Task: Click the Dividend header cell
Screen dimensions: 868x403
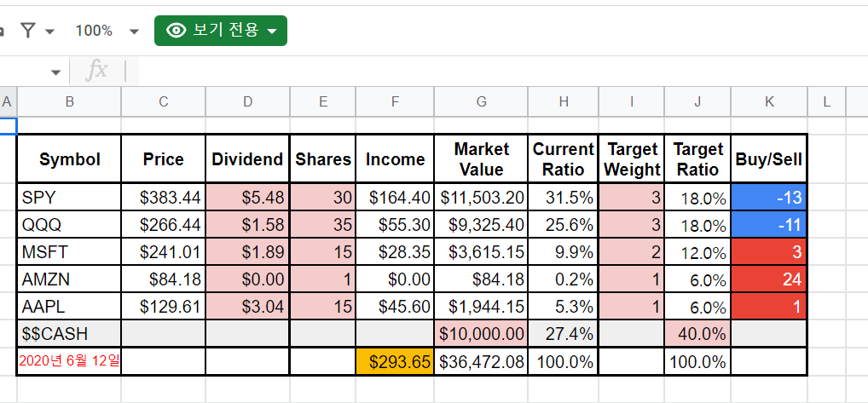Action: coord(247,158)
